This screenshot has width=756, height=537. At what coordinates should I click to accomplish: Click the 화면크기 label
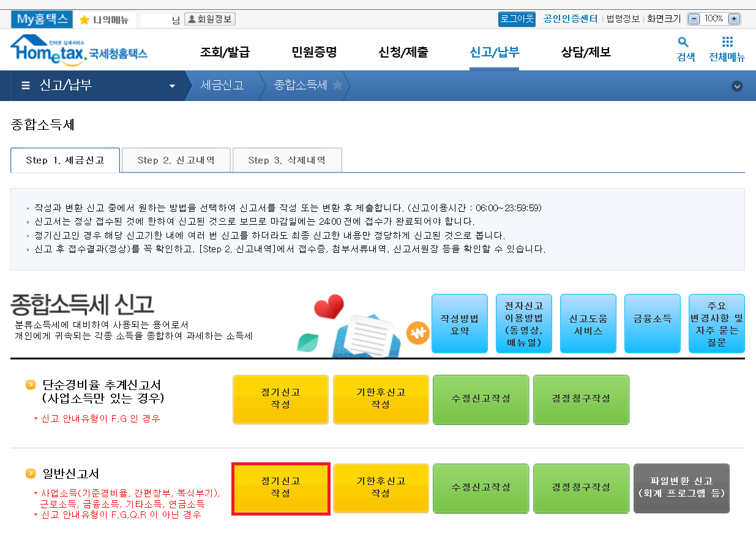click(664, 19)
